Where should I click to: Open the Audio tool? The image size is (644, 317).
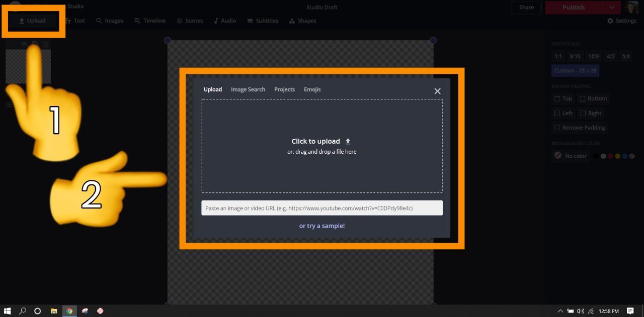tap(224, 21)
